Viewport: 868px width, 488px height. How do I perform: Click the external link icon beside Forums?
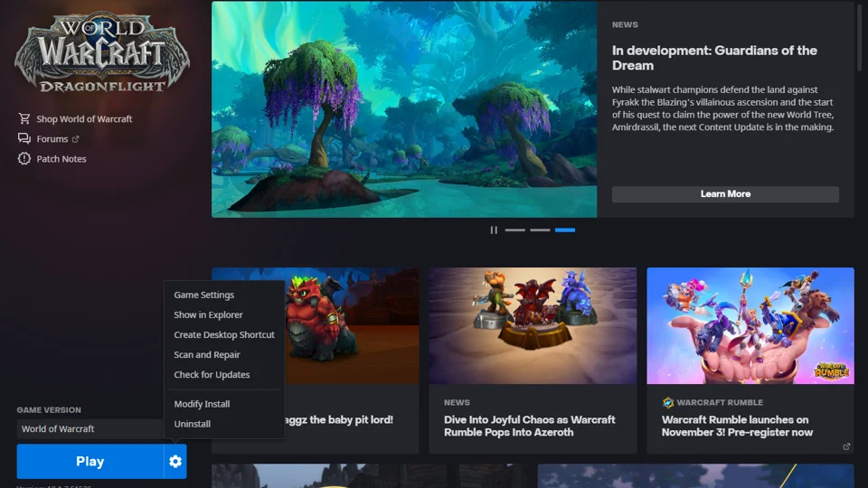[x=75, y=139]
